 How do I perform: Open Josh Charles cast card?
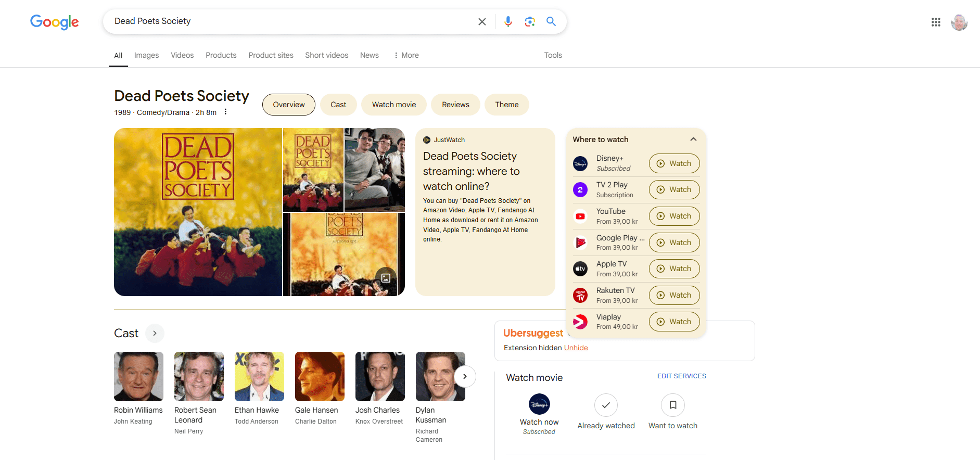[x=380, y=388]
